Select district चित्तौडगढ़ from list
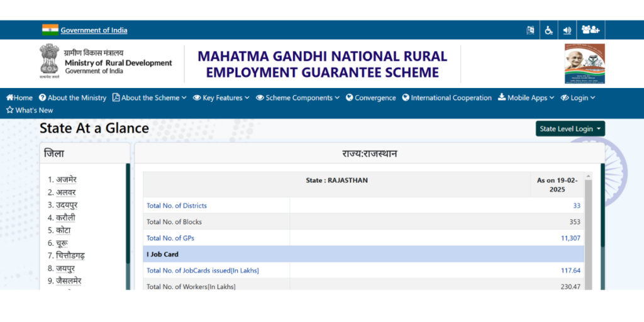This screenshot has height=322, width=644. (x=70, y=256)
